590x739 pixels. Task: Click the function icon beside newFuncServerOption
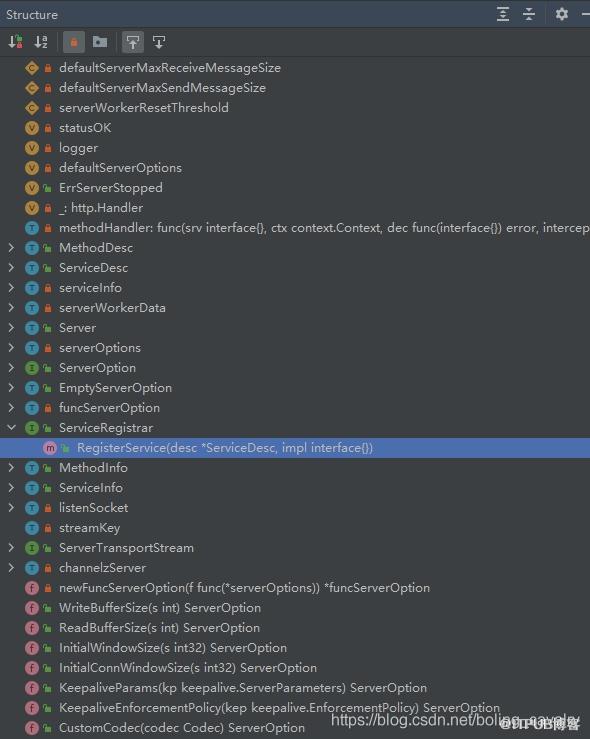pos(32,588)
